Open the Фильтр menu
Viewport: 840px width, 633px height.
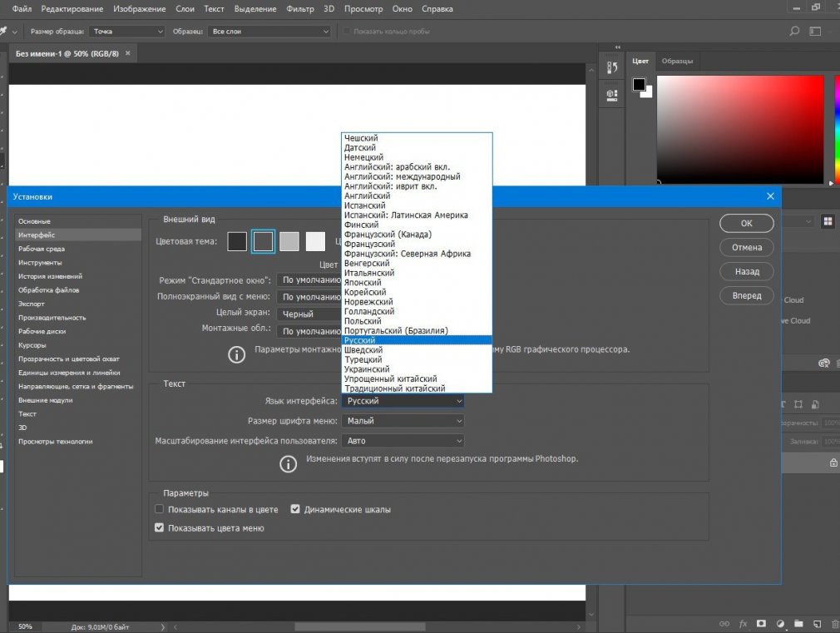point(300,8)
